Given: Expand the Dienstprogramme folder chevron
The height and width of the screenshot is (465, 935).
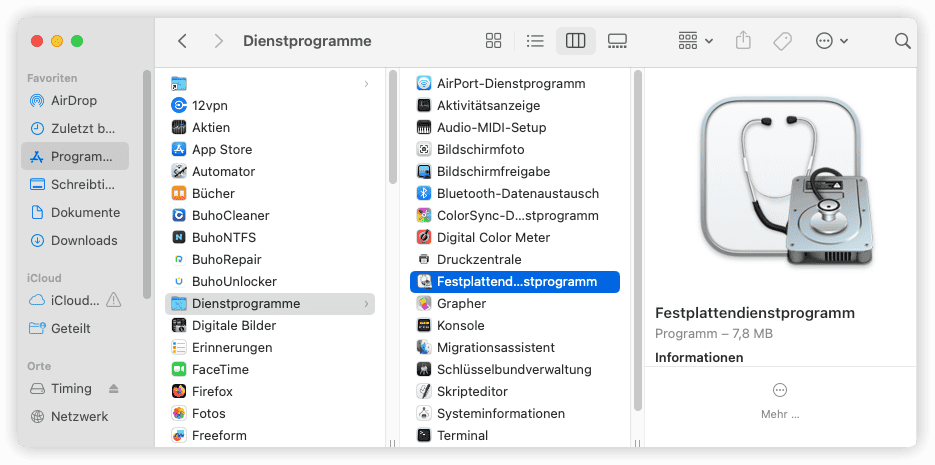Looking at the screenshot, I should tap(366, 304).
